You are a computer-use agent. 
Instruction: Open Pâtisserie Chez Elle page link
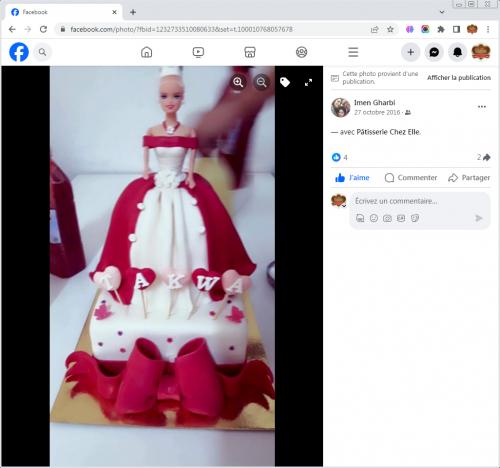pyautogui.click(x=388, y=132)
